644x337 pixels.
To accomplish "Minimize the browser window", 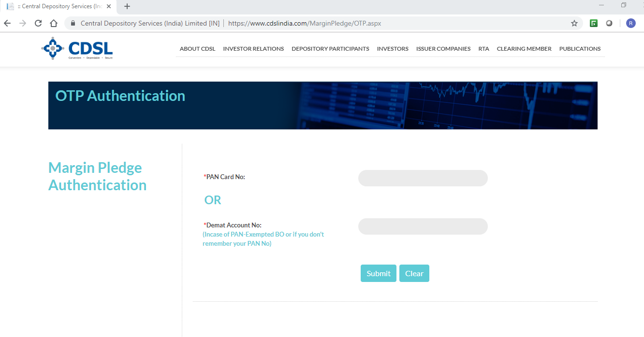I will click(x=601, y=5).
